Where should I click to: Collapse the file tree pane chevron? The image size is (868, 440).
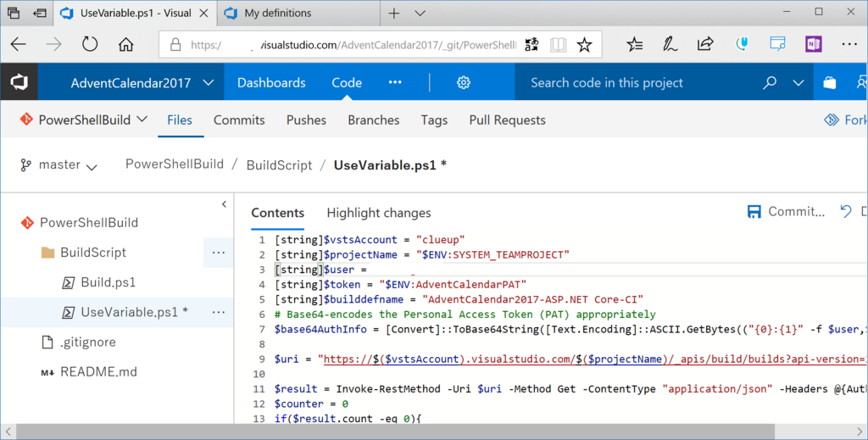[224, 204]
